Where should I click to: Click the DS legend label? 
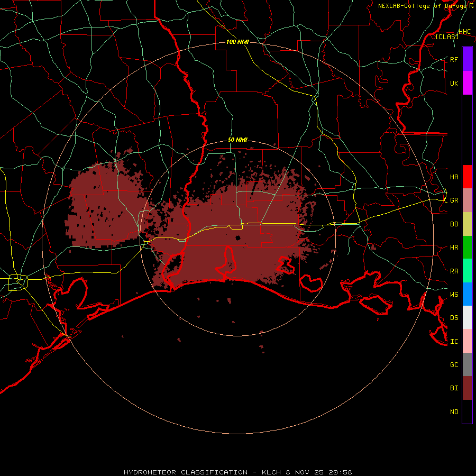[x=454, y=318]
